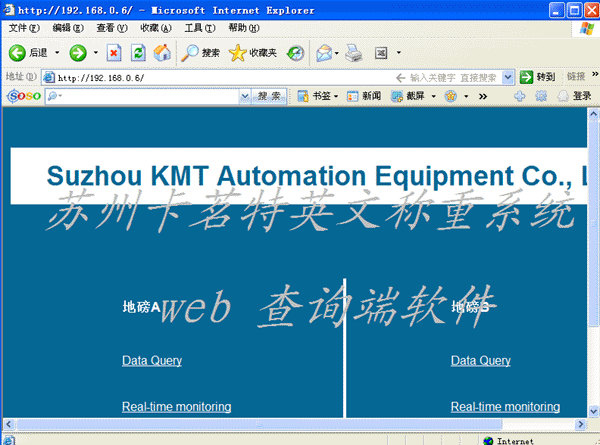Click the green Forward arrow icon
Viewport: 600px width, 445px height.
click(x=78, y=53)
